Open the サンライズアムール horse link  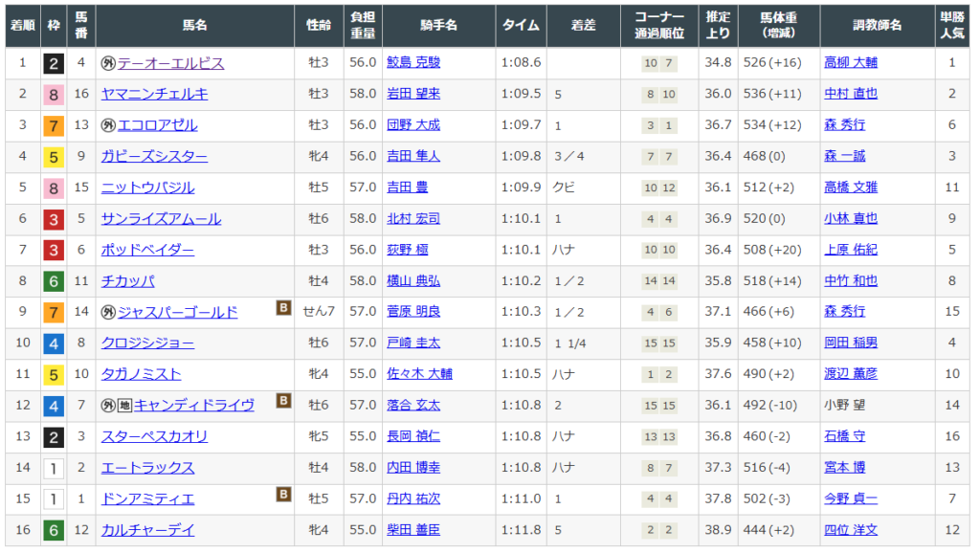(161, 219)
